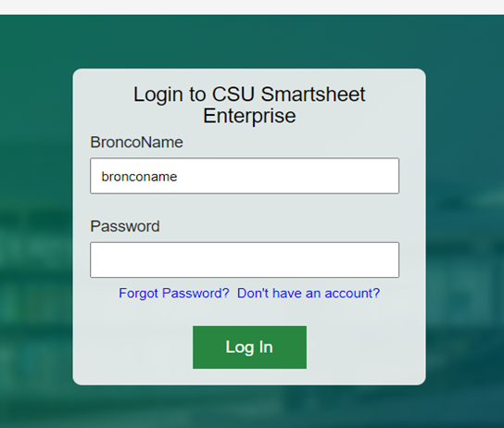The width and height of the screenshot is (504, 428).
Task: Click the word account? in signup link
Action: (x=352, y=294)
